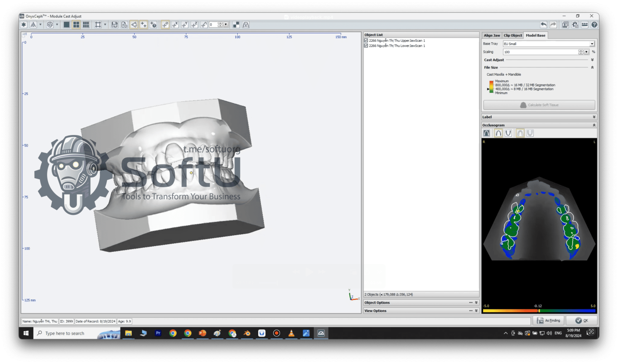Viewport: 618px width, 364px height.
Task: Click the rotation angle value field
Action: [213, 25]
